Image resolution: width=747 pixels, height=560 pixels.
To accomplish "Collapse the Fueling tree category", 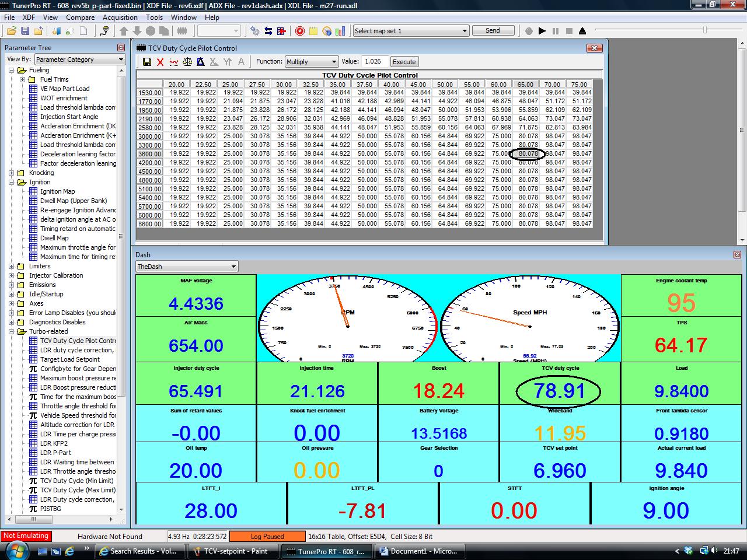I will 12,70.
